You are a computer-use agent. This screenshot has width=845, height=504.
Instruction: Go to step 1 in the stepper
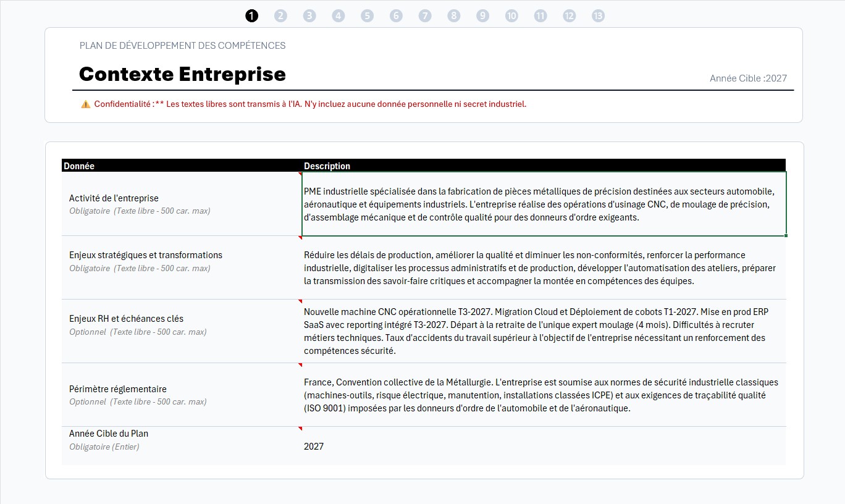click(x=251, y=16)
